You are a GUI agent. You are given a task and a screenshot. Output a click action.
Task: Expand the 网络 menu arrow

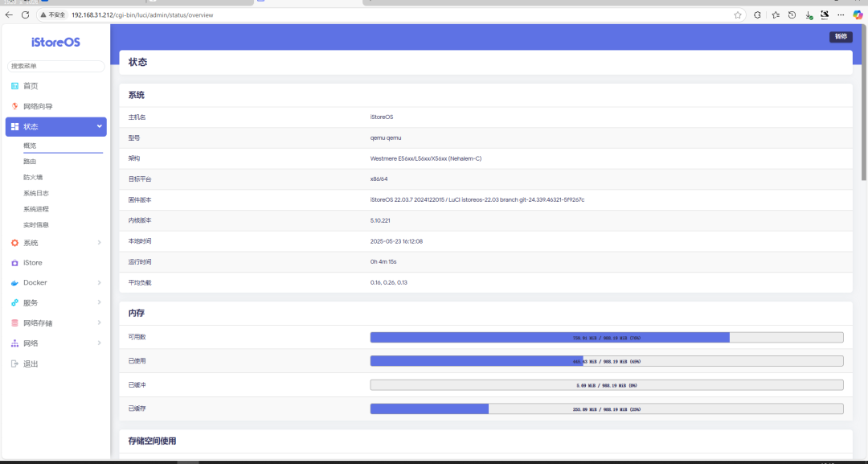(99, 343)
